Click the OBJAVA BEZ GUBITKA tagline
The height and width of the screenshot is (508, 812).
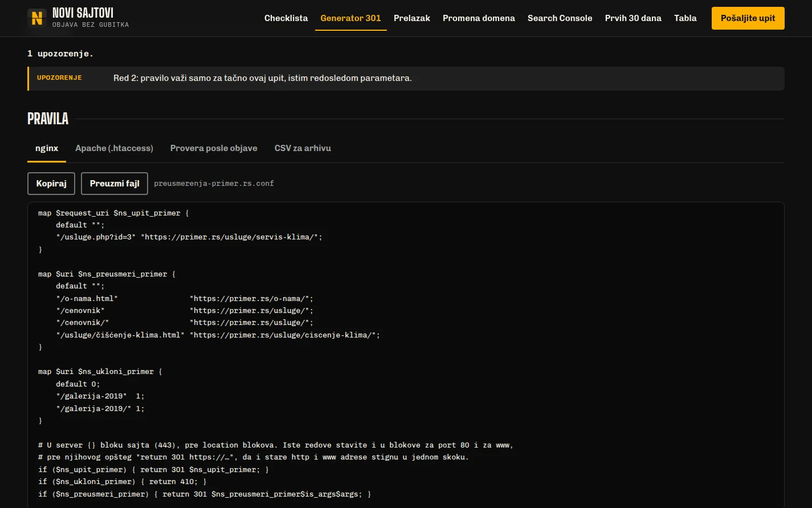click(x=91, y=25)
